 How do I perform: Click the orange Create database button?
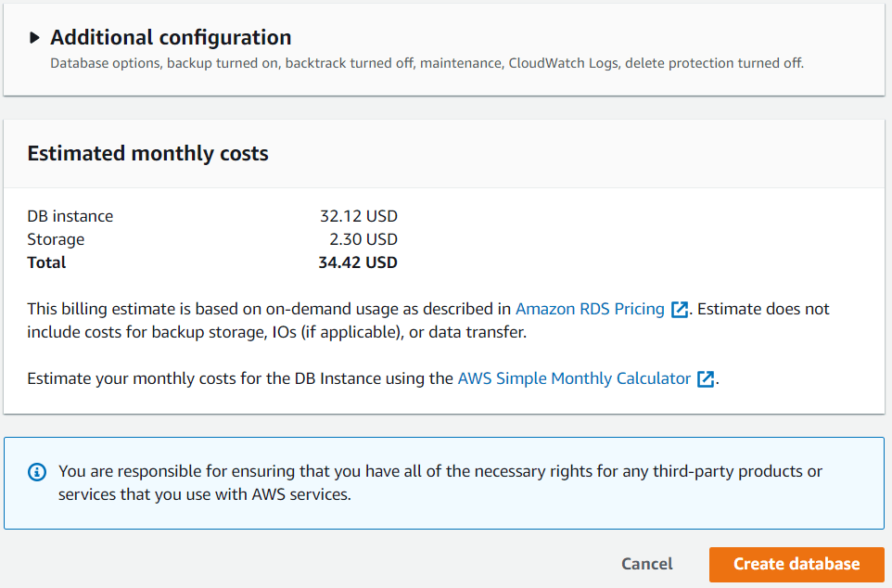796,564
